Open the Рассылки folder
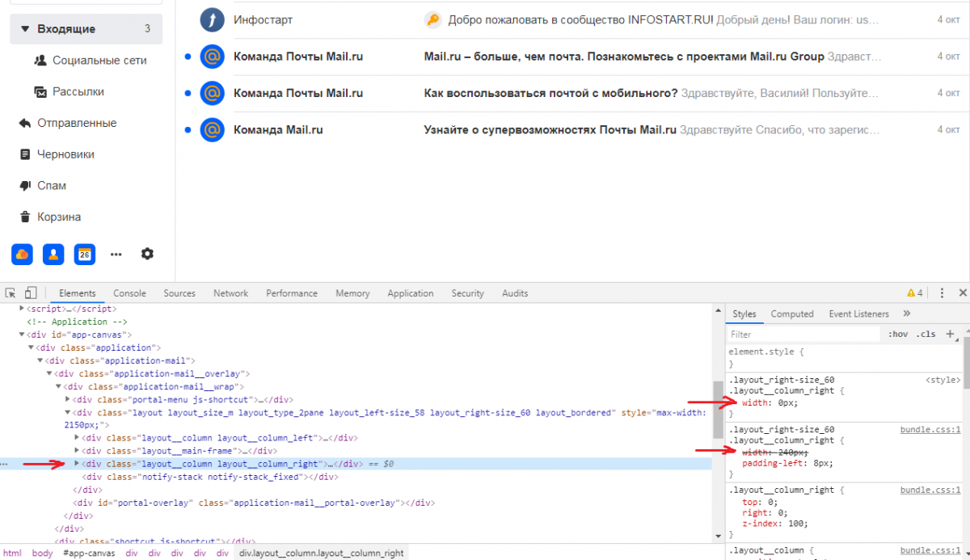Viewport: 970px width, 560px height. tap(78, 92)
